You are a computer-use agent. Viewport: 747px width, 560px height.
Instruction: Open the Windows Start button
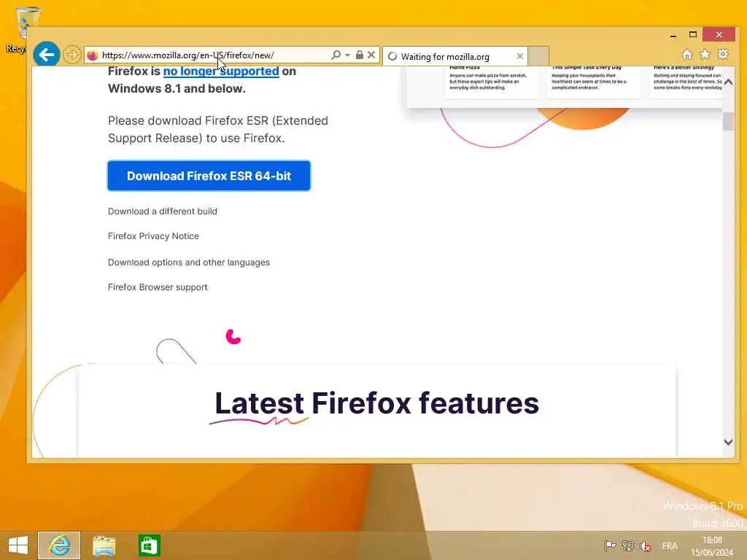(18, 545)
